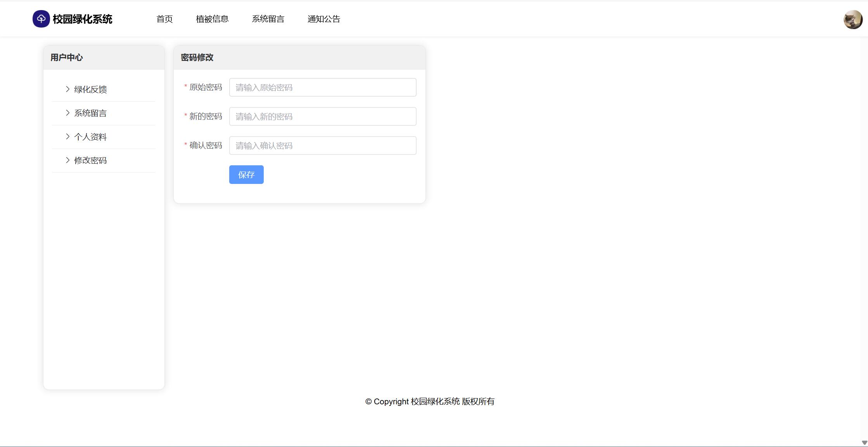Select 系统留言 sidebar entry label
This screenshot has width=868, height=447.
[90, 113]
